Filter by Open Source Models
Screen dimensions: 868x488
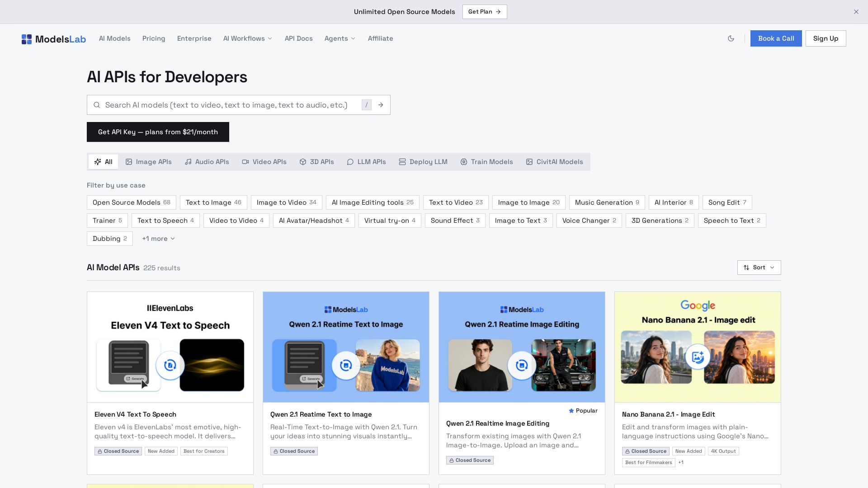pyautogui.click(x=132, y=202)
